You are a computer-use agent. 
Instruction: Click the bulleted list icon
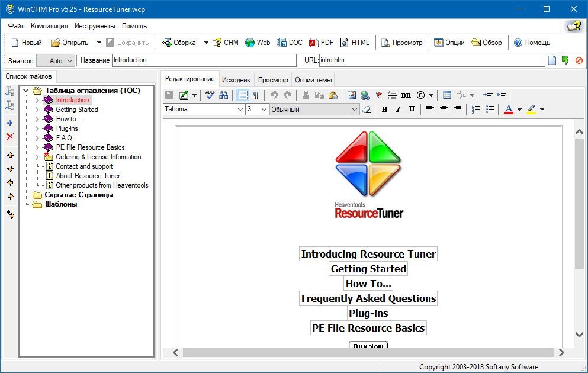coord(490,110)
